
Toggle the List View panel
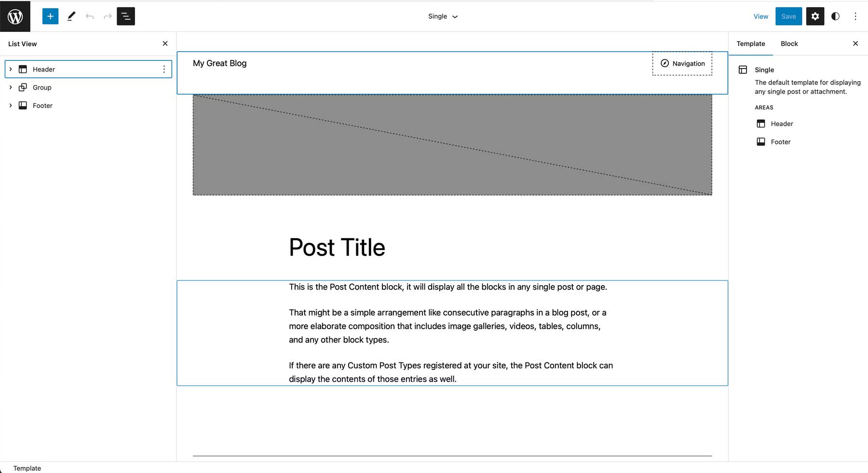[125, 16]
